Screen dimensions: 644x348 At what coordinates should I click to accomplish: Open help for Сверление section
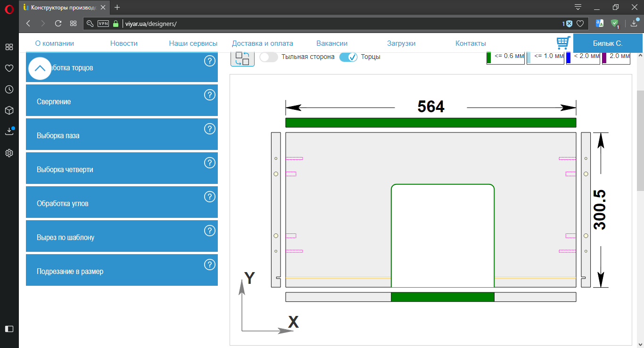click(210, 95)
